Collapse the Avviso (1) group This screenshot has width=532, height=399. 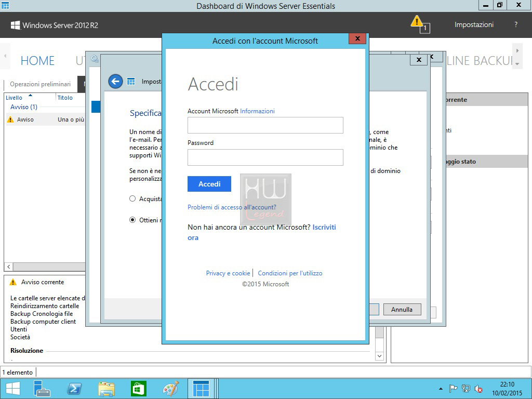click(24, 107)
